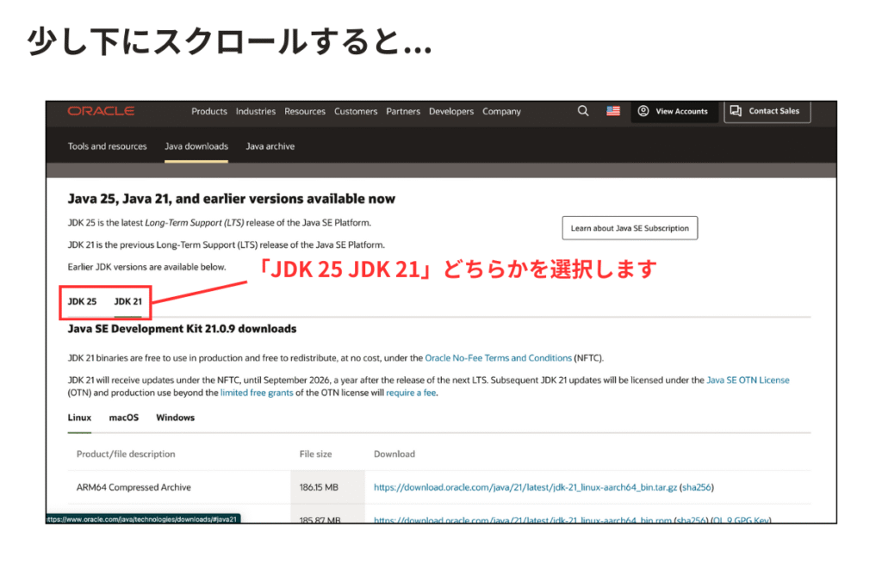Open the search magnifier icon
Viewport: 882px width, 588px height.
(583, 111)
